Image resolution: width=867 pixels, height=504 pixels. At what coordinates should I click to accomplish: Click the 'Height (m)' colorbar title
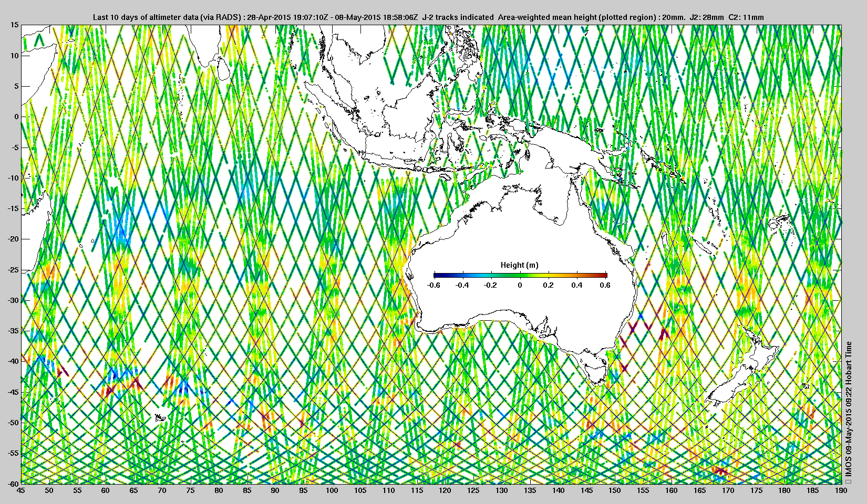point(519,265)
